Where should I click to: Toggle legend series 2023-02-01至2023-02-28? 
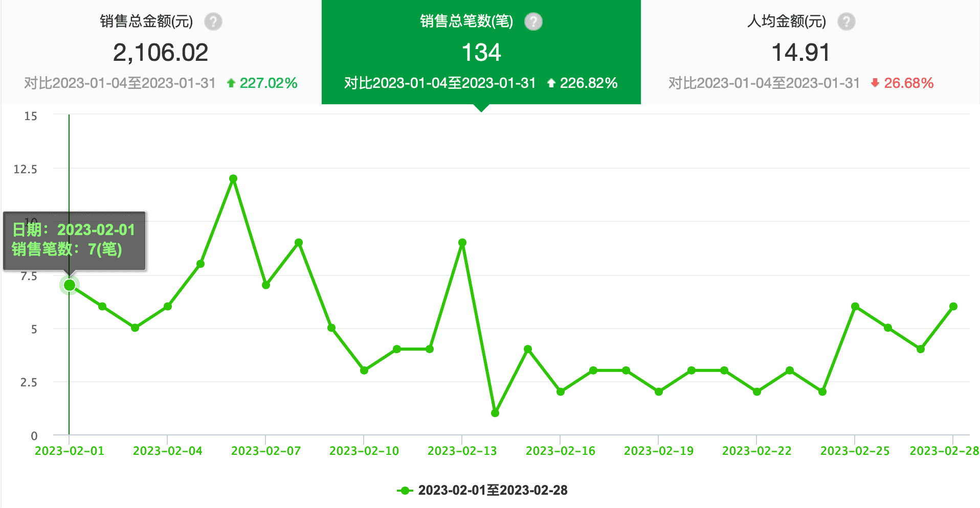coord(492,490)
